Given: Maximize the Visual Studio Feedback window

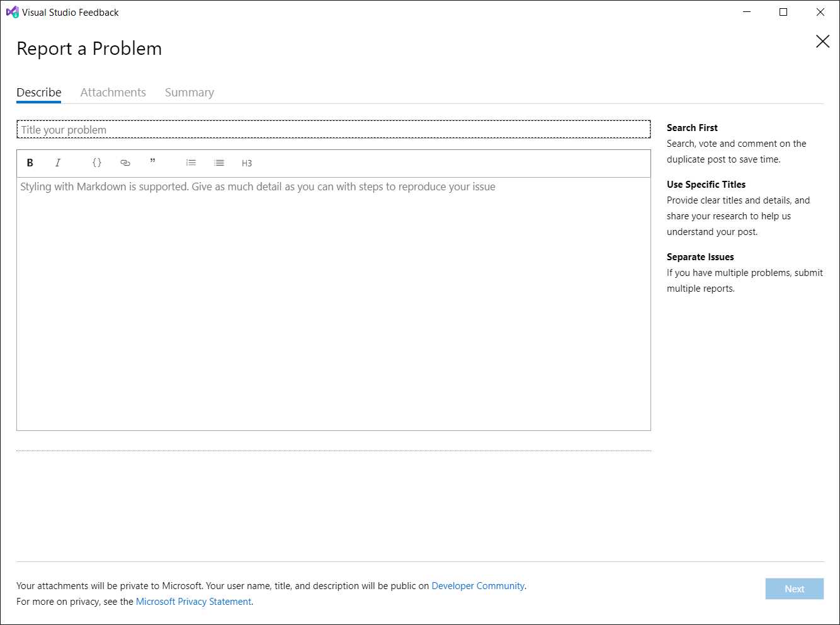Looking at the screenshot, I should (783, 12).
